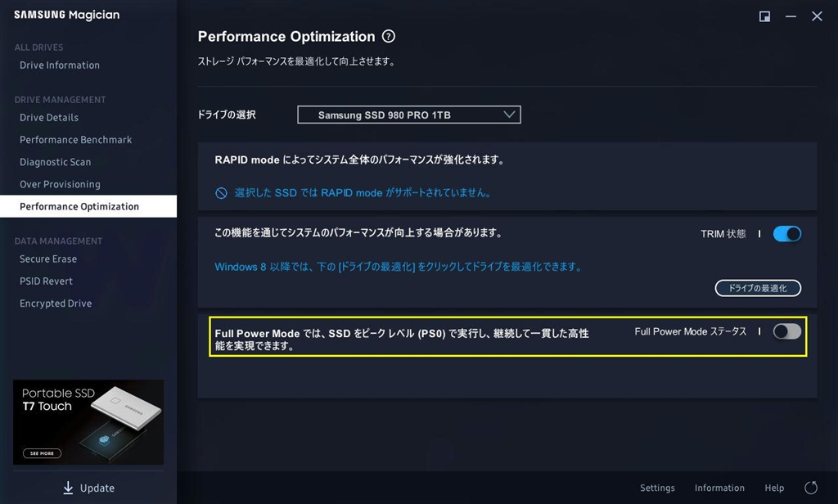The image size is (838, 504).
Task: Turn off the TRIM status toggle
Action: [787, 233]
